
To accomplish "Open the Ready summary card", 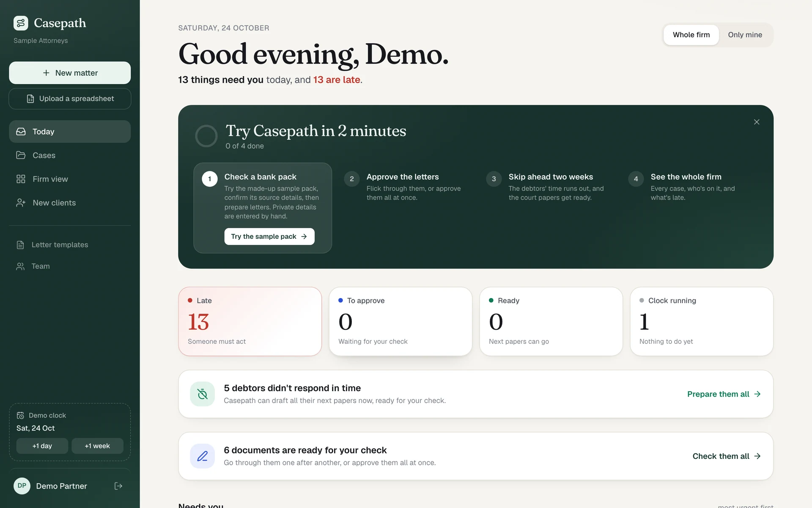I will point(551,322).
